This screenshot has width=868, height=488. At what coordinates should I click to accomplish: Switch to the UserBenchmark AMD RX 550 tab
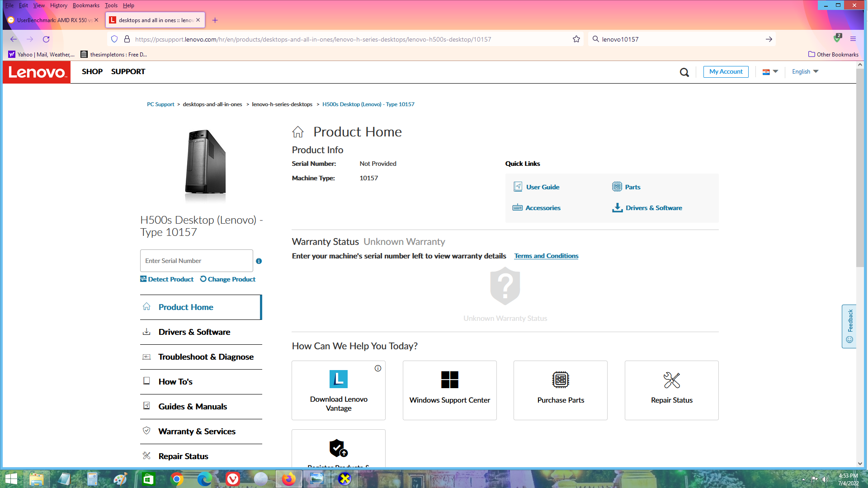(x=53, y=20)
